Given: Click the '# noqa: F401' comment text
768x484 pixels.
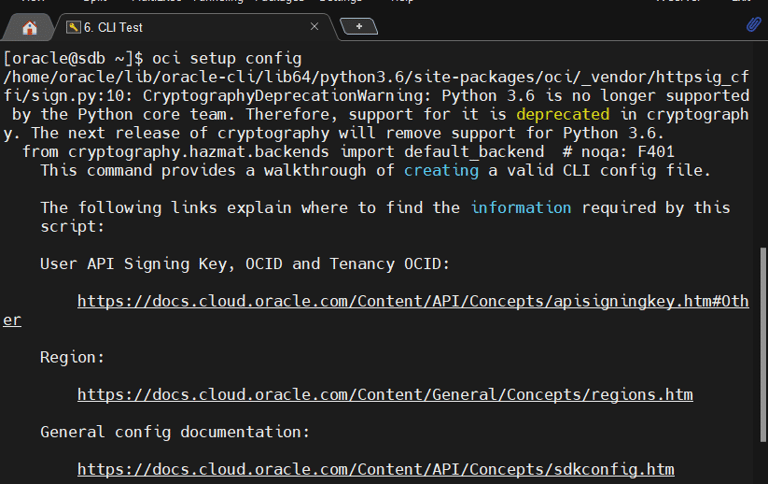Looking at the screenshot, I should point(619,152).
